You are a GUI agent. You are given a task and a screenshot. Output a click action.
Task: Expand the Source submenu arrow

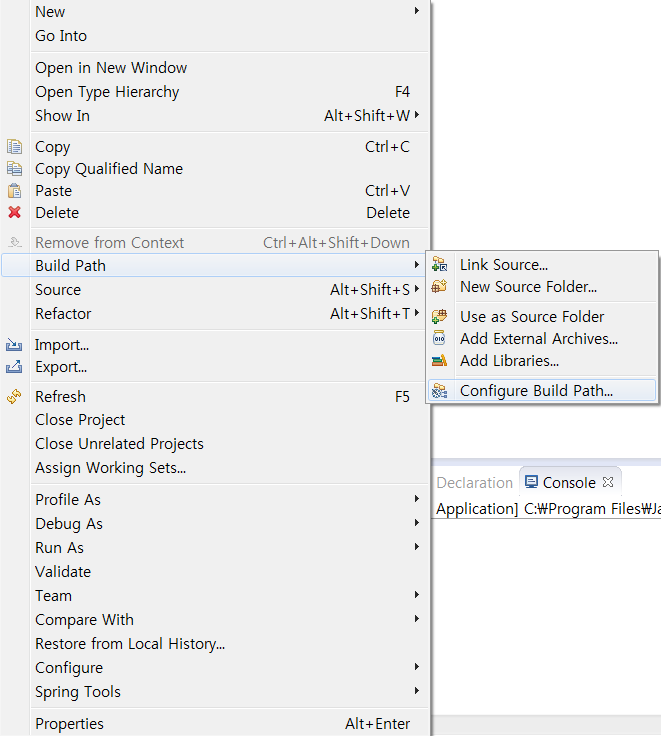416,289
